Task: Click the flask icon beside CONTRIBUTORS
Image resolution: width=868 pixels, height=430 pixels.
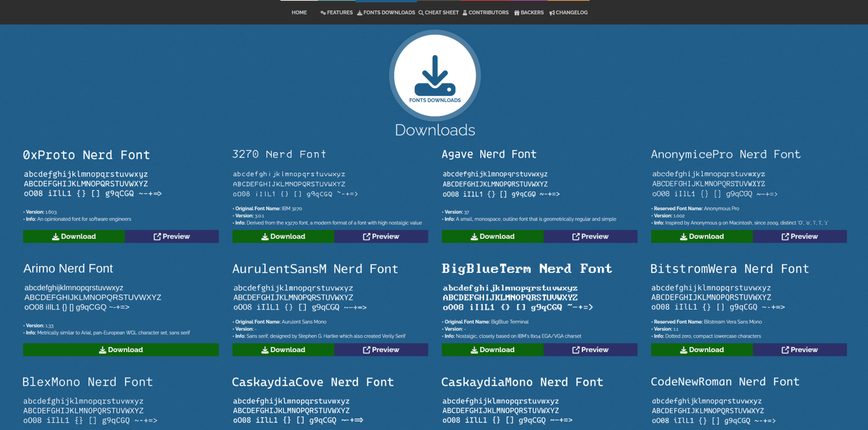Action: click(465, 12)
